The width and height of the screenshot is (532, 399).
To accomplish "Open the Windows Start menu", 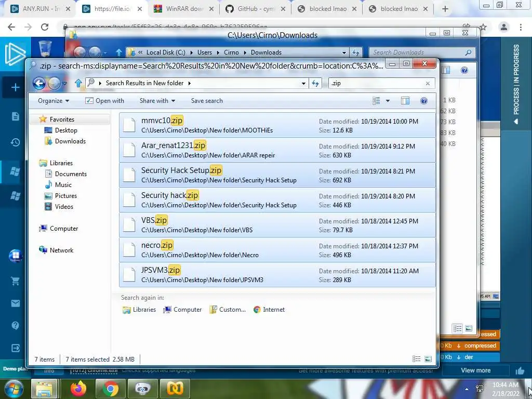I will (x=13, y=389).
